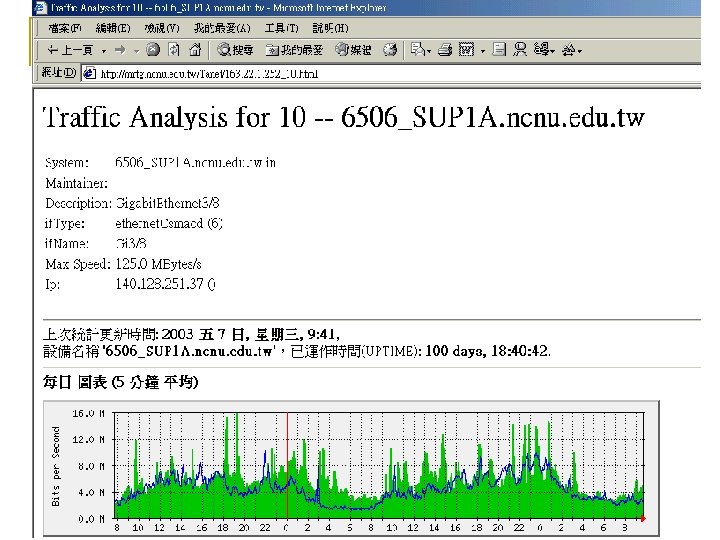720x540 pixels.
Task: Print the page with printer icon
Action: 444,50
